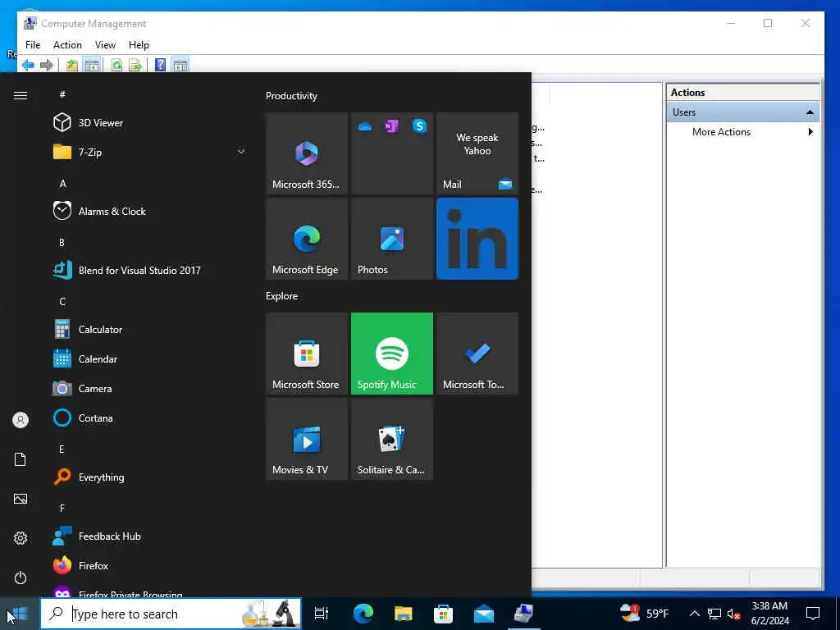Toggle Show/Hide Console Tree toolbar icon

point(92,66)
